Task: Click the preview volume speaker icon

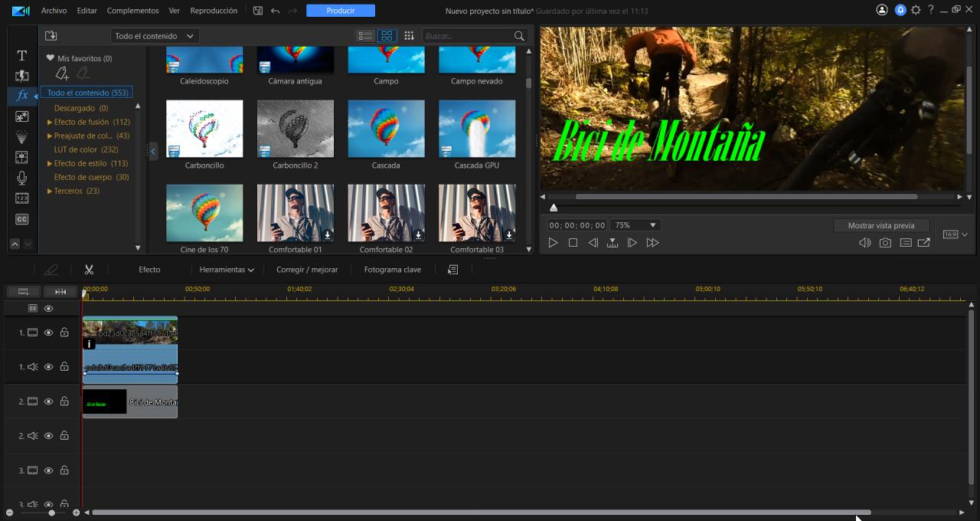Action: (x=864, y=243)
